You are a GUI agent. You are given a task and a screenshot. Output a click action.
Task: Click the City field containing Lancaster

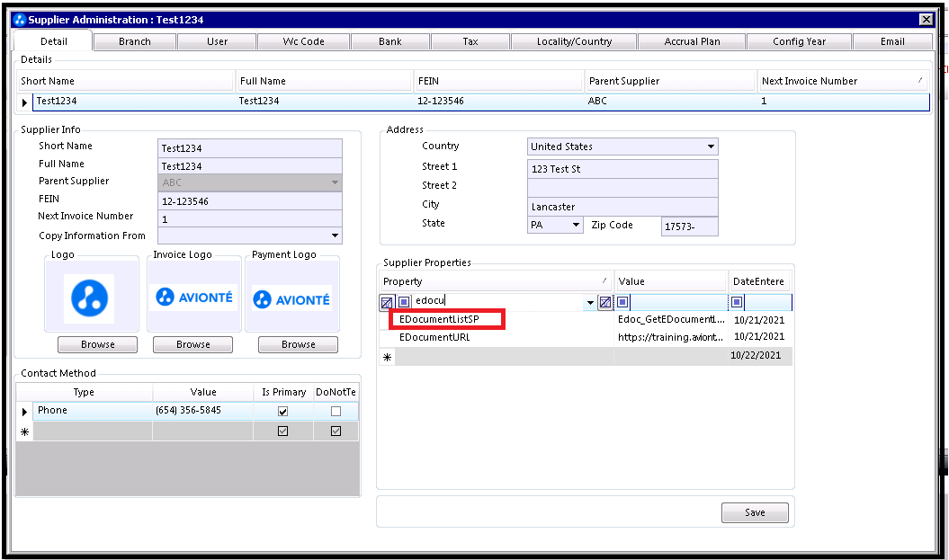[622, 207]
